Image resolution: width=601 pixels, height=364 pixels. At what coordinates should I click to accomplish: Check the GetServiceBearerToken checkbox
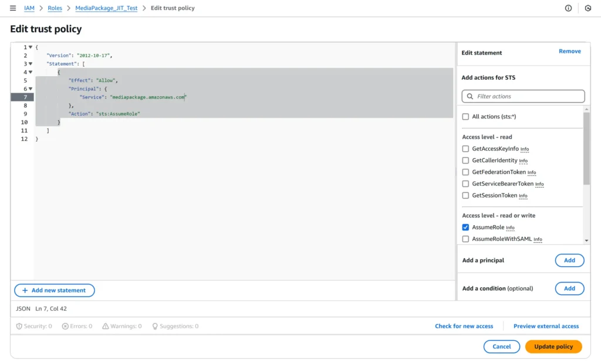pyautogui.click(x=465, y=183)
